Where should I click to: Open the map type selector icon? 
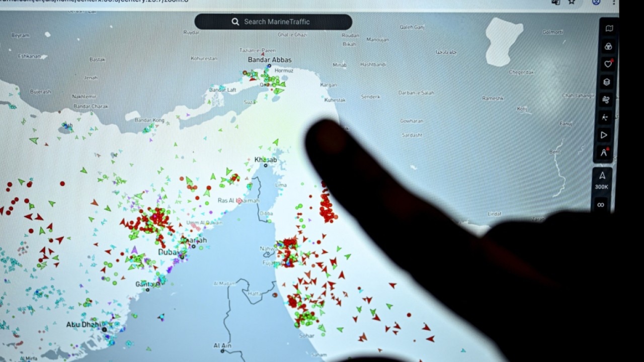(x=609, y=29)
